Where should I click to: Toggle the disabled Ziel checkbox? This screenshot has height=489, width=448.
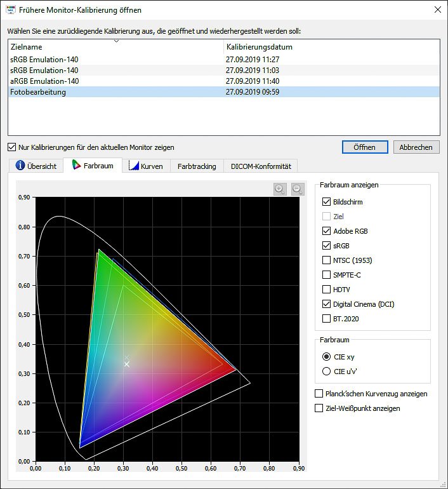[x=326, y=217]
